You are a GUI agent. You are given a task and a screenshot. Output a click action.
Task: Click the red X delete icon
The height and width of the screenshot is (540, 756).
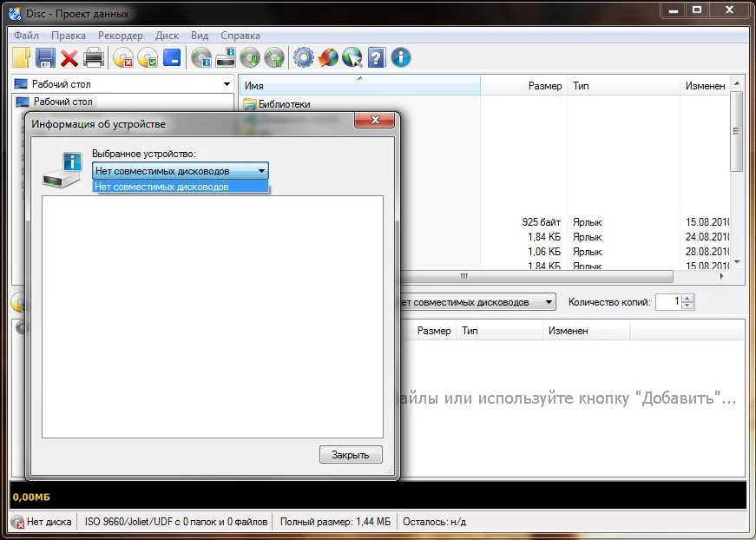pos(69,58)
